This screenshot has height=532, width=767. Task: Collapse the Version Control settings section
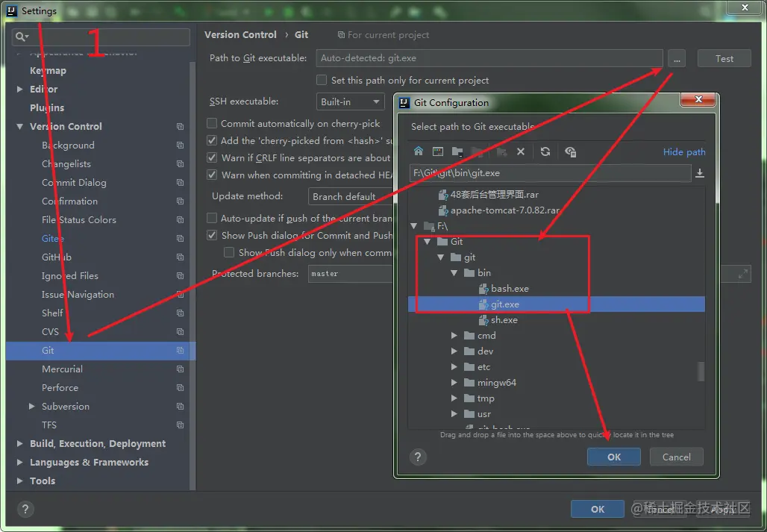point(19,126)
